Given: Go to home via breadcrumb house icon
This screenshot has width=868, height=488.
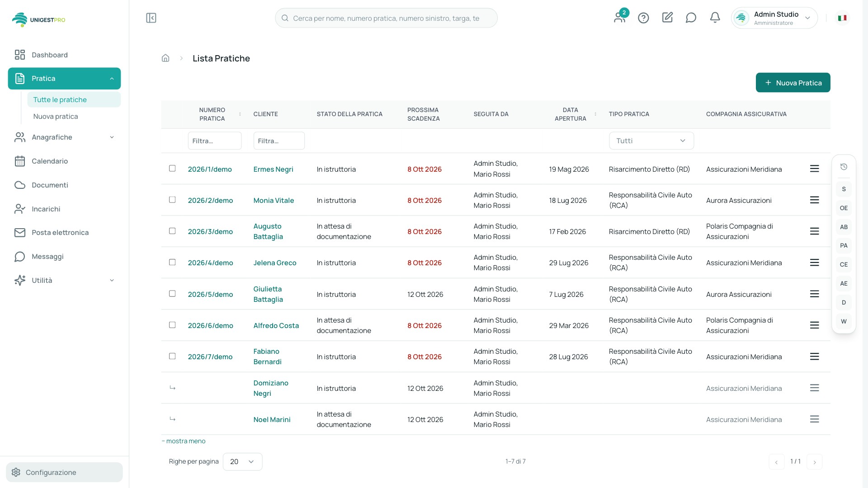Looking at the screenshot, I should pos(165,58).
